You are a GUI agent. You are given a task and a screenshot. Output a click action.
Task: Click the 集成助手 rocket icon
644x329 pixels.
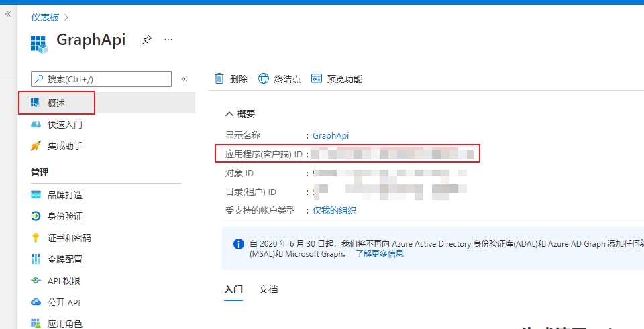click(x=36, y=146)
